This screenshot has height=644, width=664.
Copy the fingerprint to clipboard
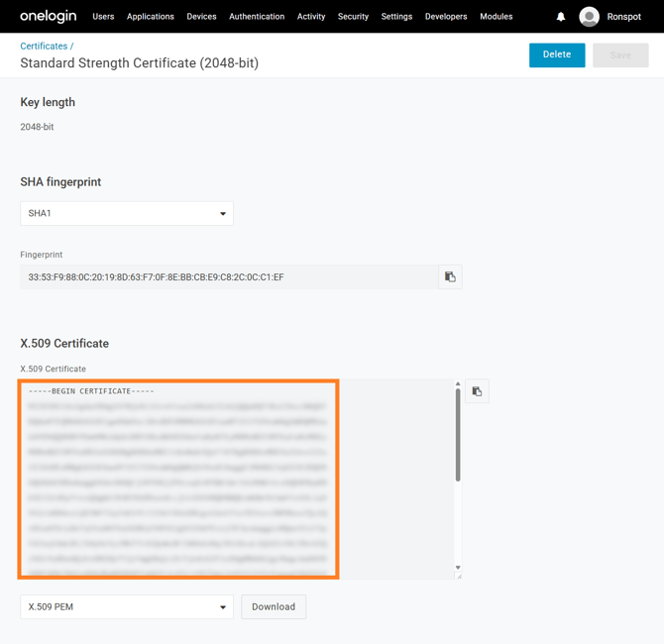point(450,277)
